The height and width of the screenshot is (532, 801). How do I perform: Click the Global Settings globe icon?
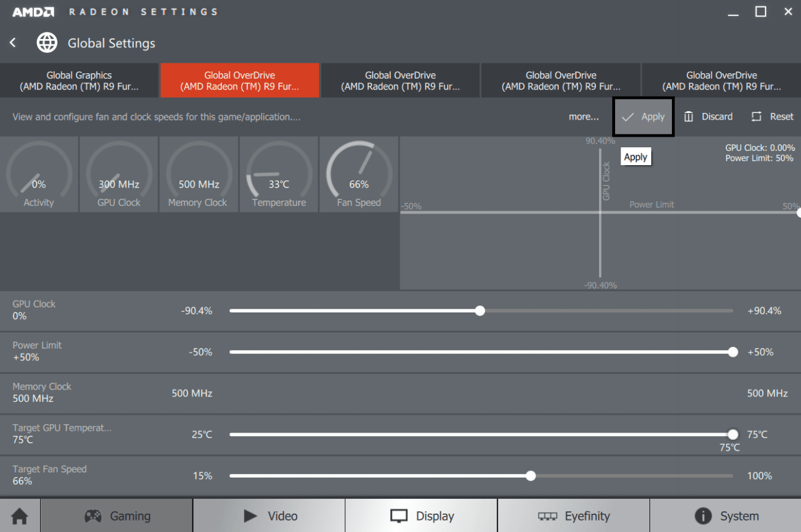click(x=47, y=43)
